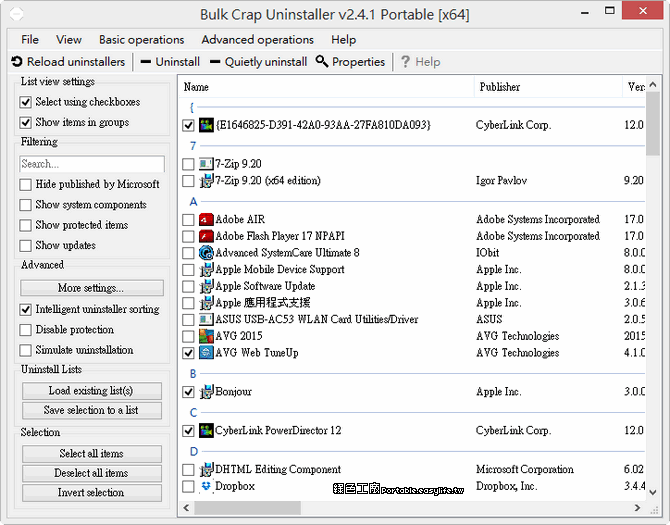Open the Advanced operations menu
The height and width of the screenshot is (525, 670).
[x=258, y=40]
